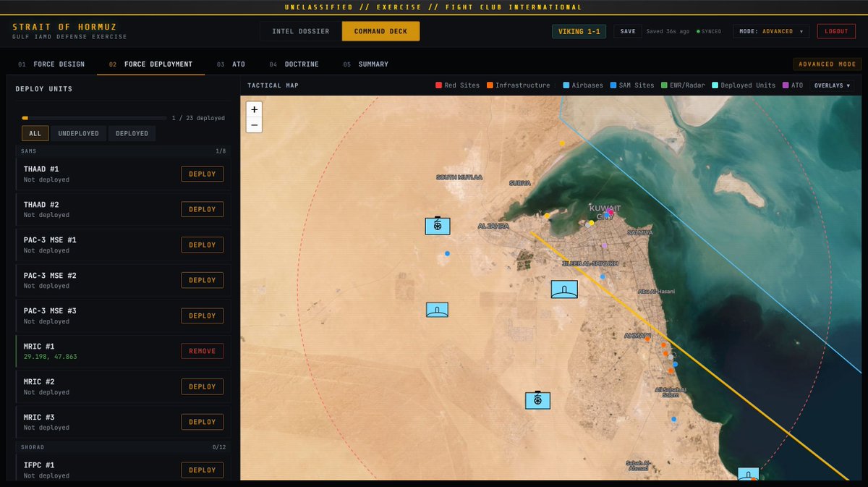The height and width of the screenshot is (487, 868).
Task: Remove deployed MRIC #1
Action: pyautogui.click(x=203, y=351)
